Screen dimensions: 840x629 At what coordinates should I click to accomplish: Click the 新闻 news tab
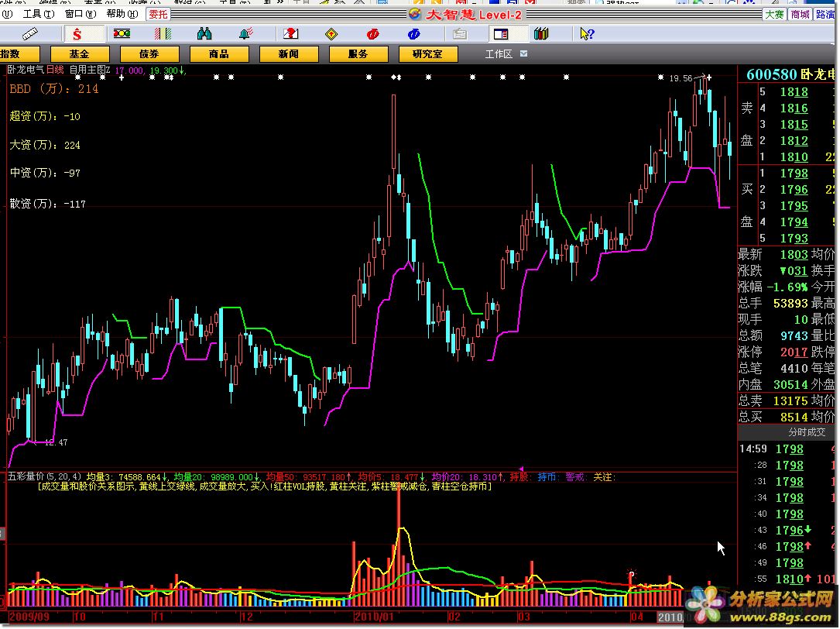coord(288,54)
